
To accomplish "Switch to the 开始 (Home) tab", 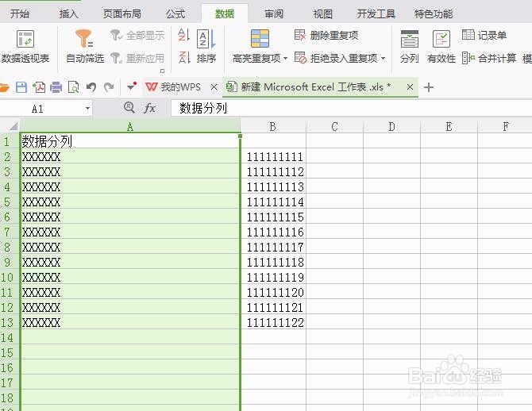I will tap(19, 14).
